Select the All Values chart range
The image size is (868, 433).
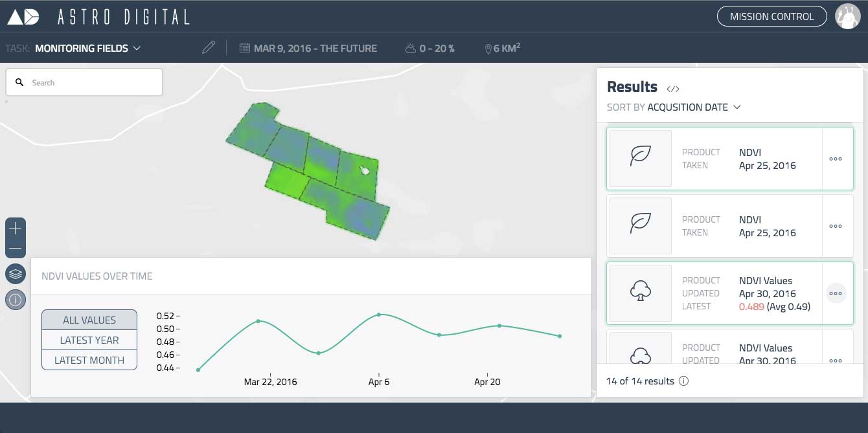(89, 320)
